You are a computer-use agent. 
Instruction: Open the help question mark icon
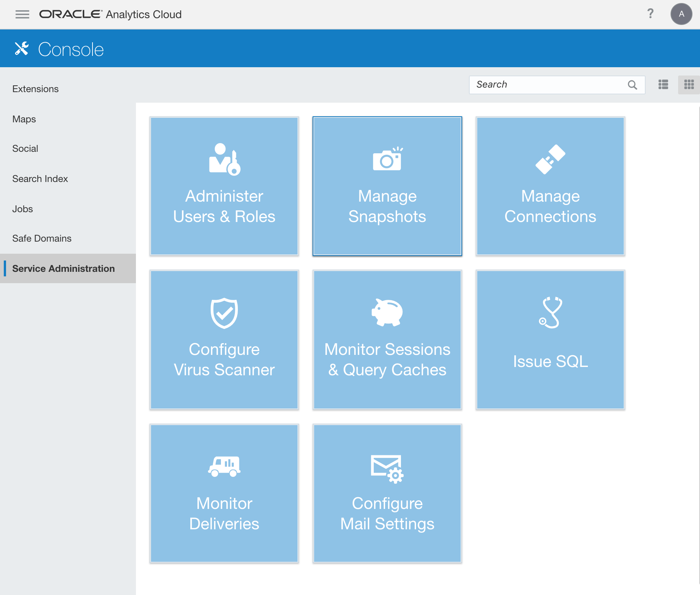[651, 14]
